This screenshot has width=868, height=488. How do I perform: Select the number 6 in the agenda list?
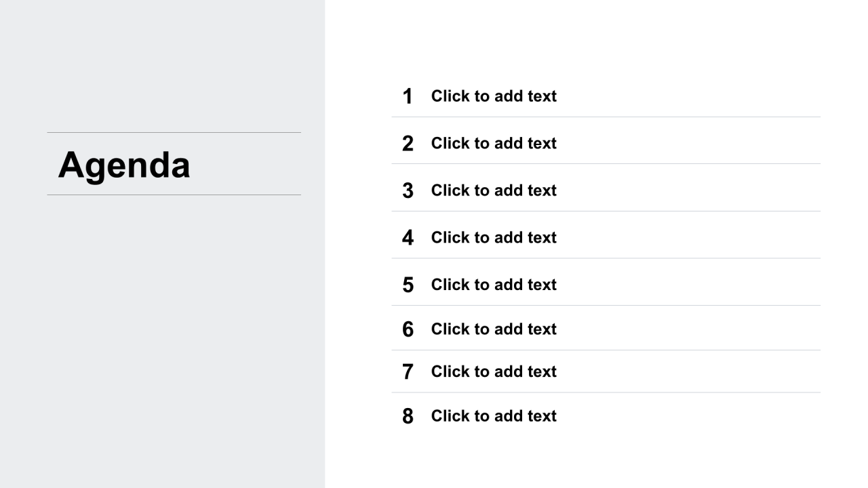408,329
